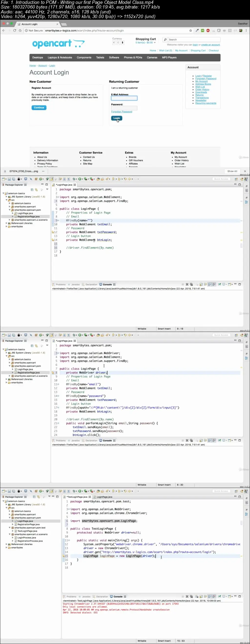The height and width of the screenshot is (644, 250).
Task: Select the Euro currency button
Action: tap(114, 42)
